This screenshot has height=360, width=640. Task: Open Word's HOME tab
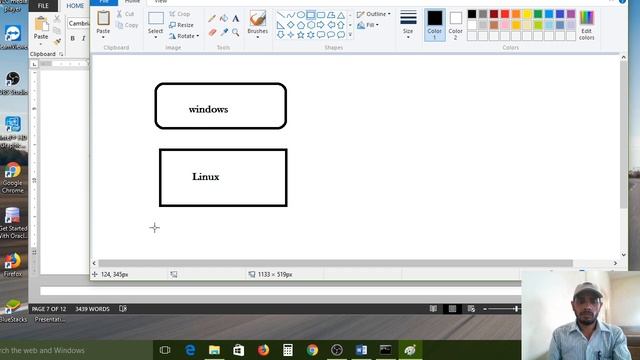(x=75, y=6)
